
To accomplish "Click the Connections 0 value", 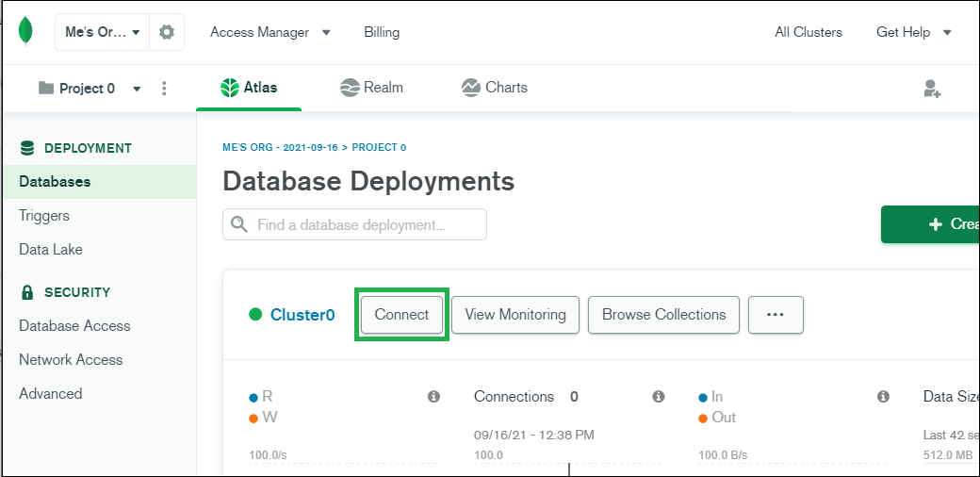I will pos(574,396).
